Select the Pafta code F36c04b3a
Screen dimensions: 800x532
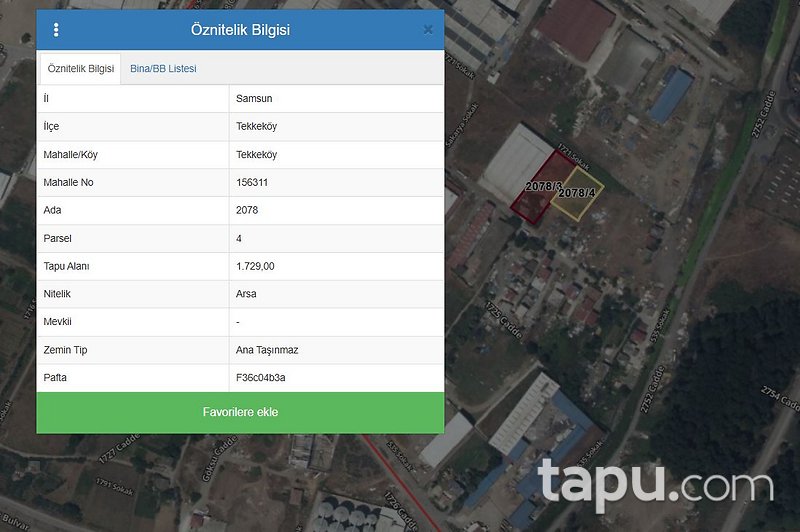tap(260, 378)
